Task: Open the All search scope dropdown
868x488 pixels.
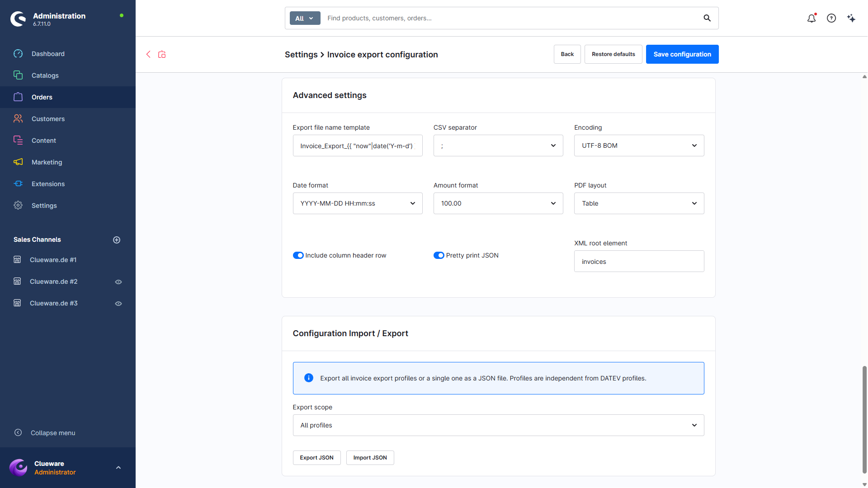Action: pyautogui.click(x=305, y=18)
